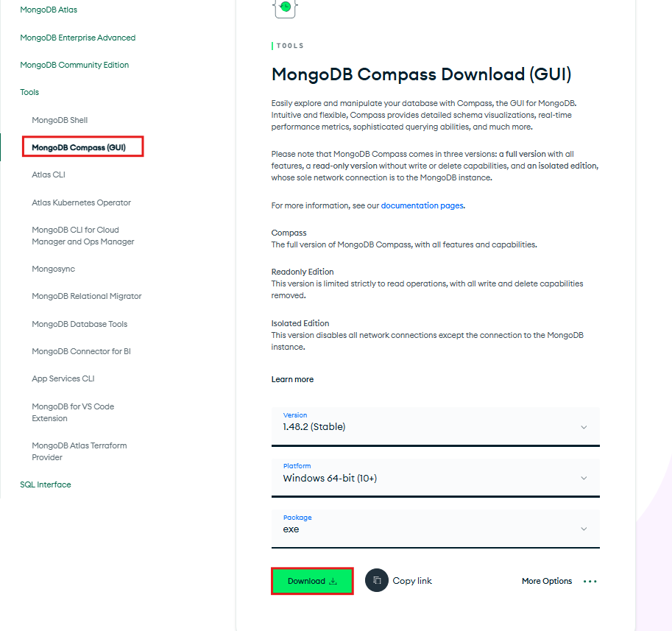The width and height of the screenshot is (672, 631).
Task: Go to MongoDB Community Edition
Action: [74, 65]
